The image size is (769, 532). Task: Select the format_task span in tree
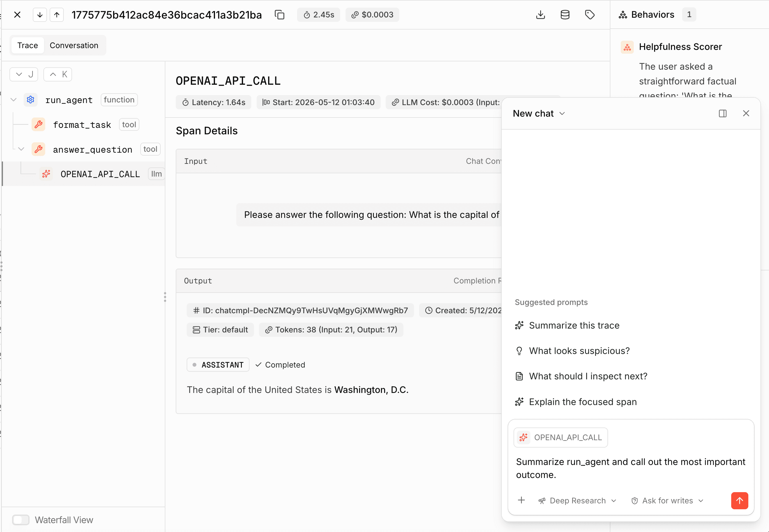click(x=82, y=125)
